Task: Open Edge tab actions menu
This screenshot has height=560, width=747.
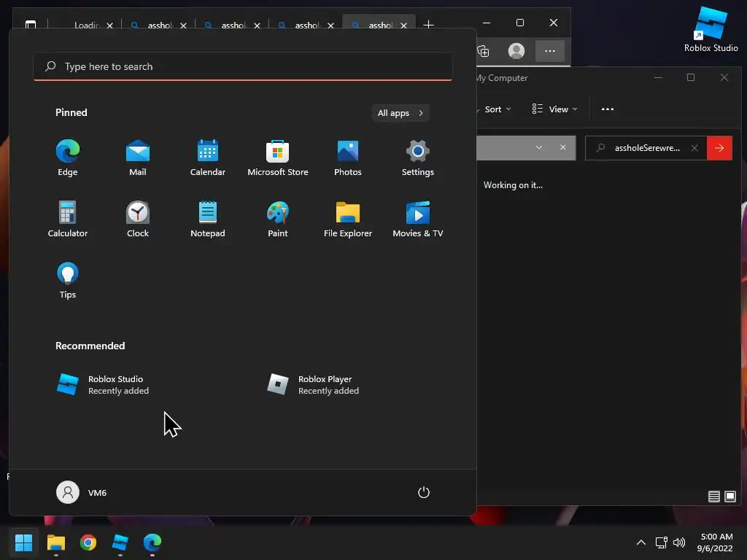Action: [31, 24]
